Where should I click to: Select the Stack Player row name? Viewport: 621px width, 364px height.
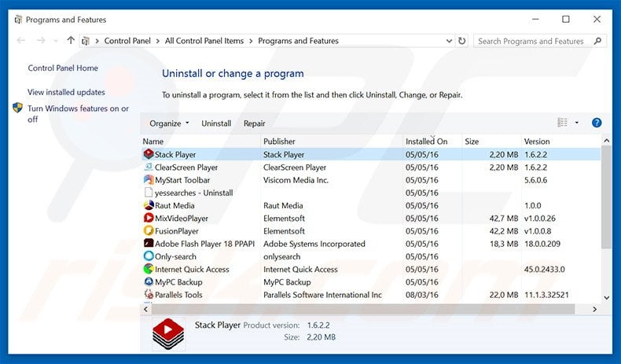175,154
